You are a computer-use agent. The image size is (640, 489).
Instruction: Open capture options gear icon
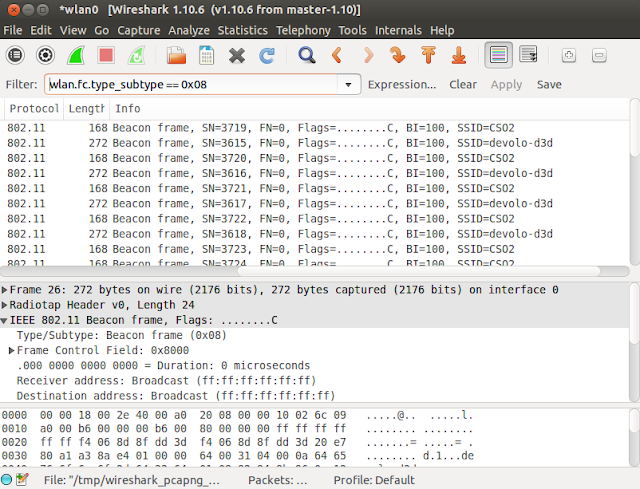click(45, 55)
